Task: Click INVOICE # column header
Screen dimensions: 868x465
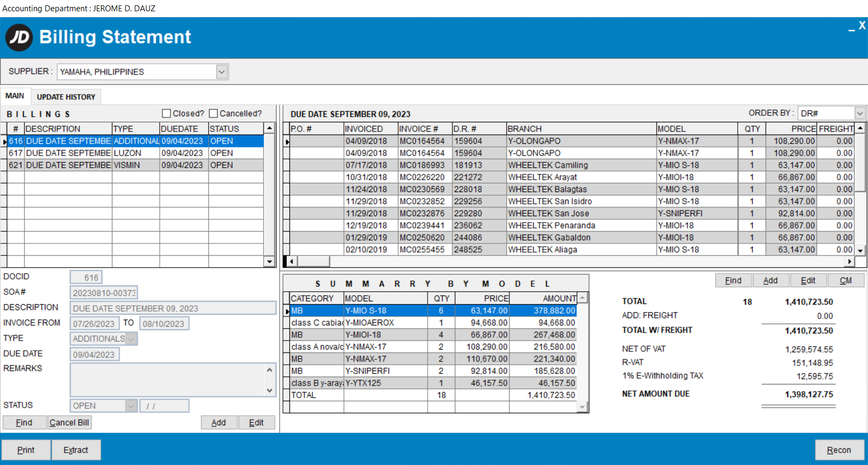Action: (x=425, y=129)
